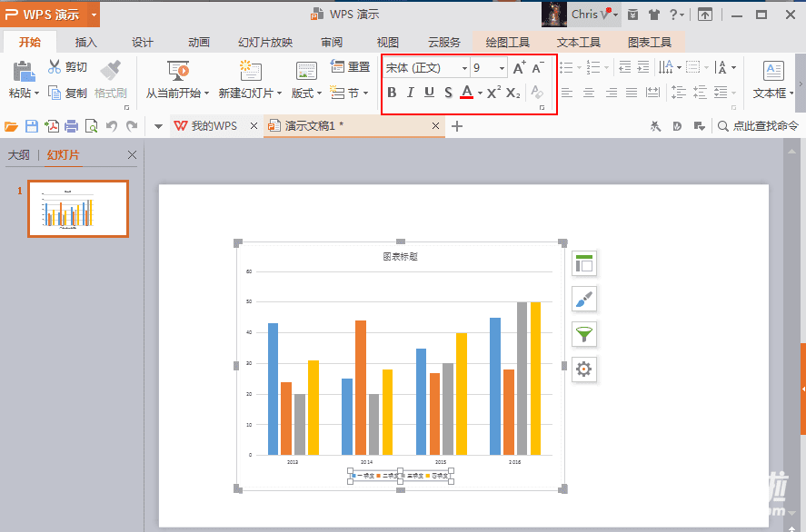Image resolution: width=806 pixels, height=532 pixels.
Task: Toggle underline formatting
Action: [x=429, y=92]
